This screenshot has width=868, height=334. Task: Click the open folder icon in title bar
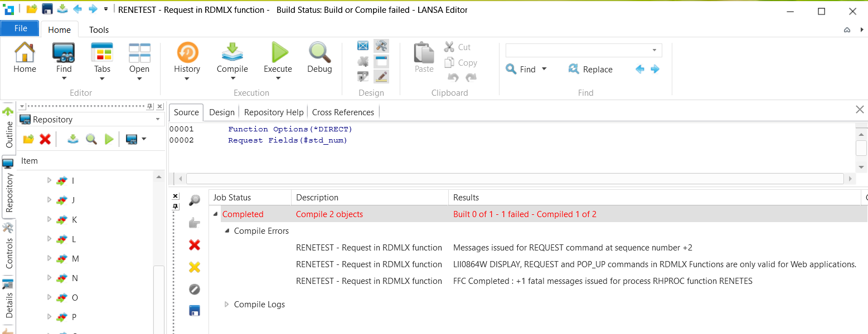point(32,9)
